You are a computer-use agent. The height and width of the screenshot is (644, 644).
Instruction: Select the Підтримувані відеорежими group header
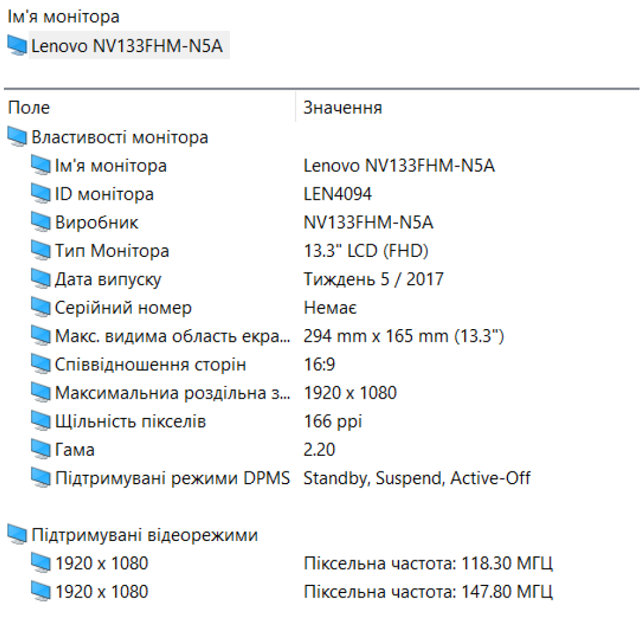coord(144,535)
